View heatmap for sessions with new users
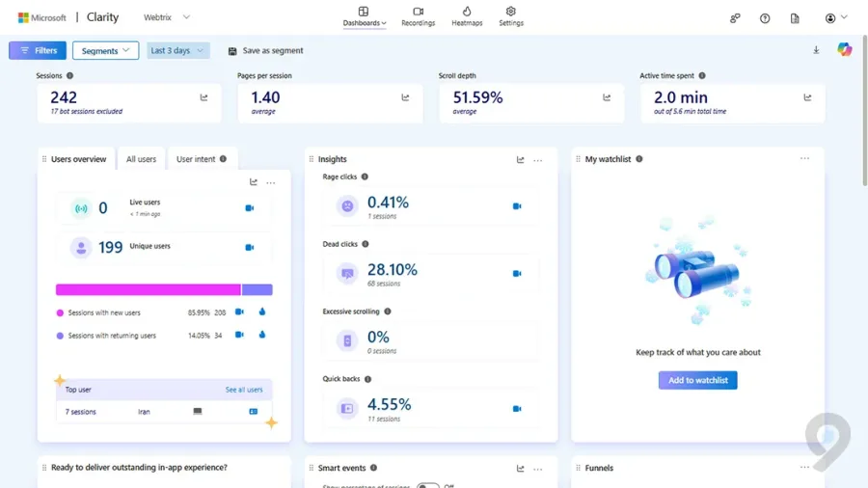868x488 pixels. tap(262, 312)
